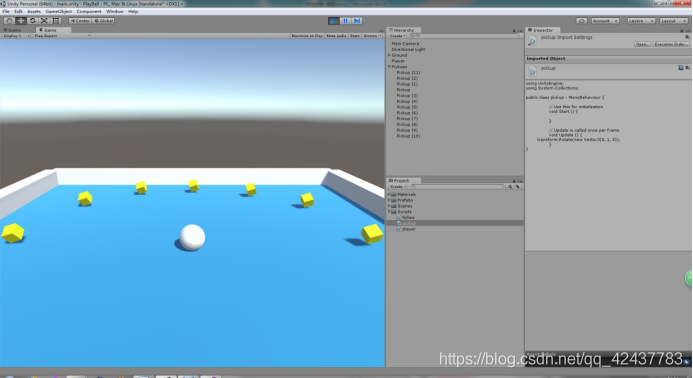Pause the running game
Viewport: 693px width, 378px height.
346,21
